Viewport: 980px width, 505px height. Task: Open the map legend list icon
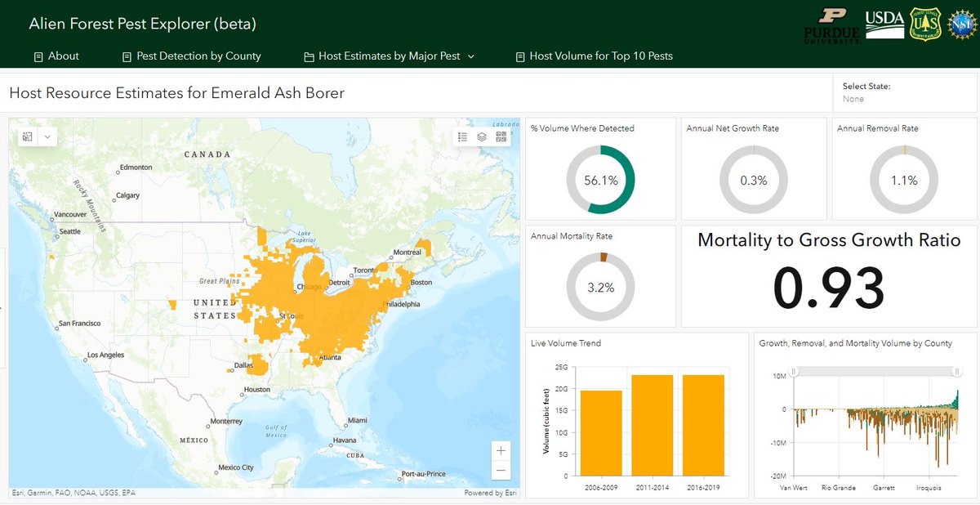463,136
